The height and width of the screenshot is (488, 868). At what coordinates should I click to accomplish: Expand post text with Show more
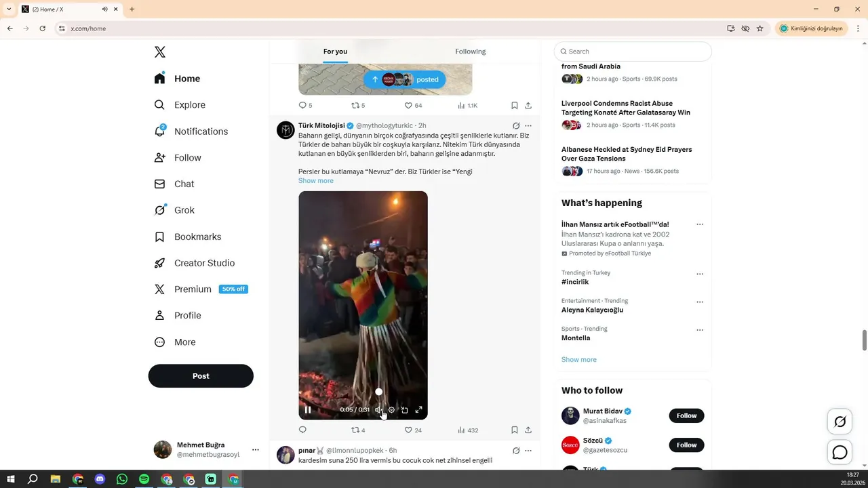[x=316, y=181]
